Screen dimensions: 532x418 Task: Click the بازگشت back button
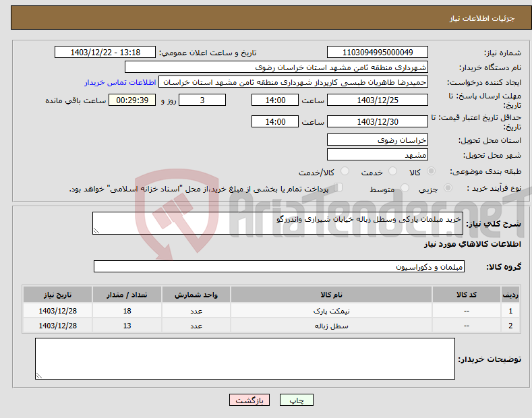249,400
